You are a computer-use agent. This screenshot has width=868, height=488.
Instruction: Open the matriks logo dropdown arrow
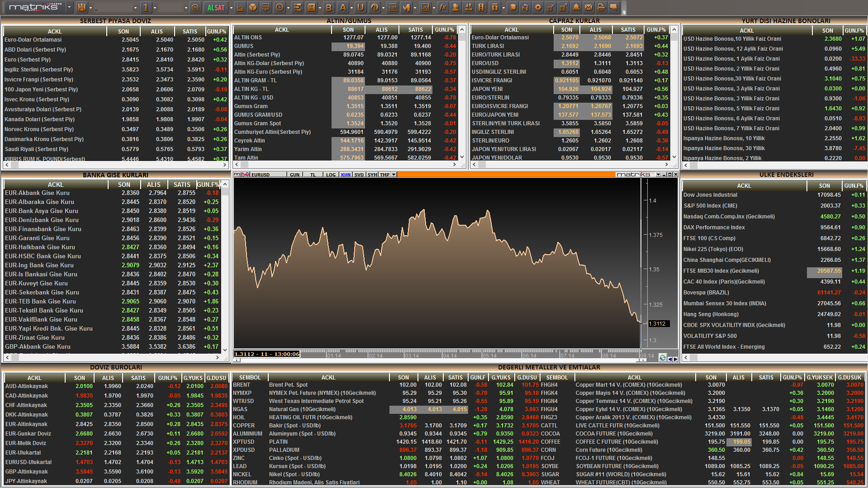(69, 8)
